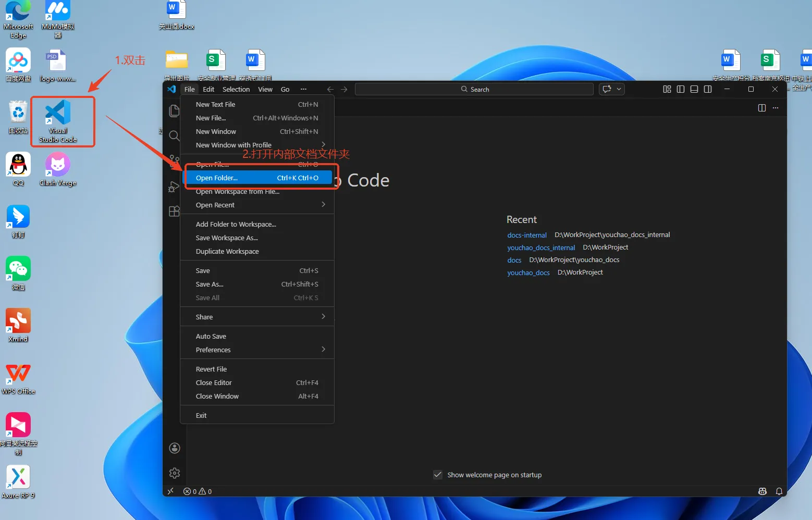
Task: Select the Recycle Bin desktop icon
Action: coord(18,117)
